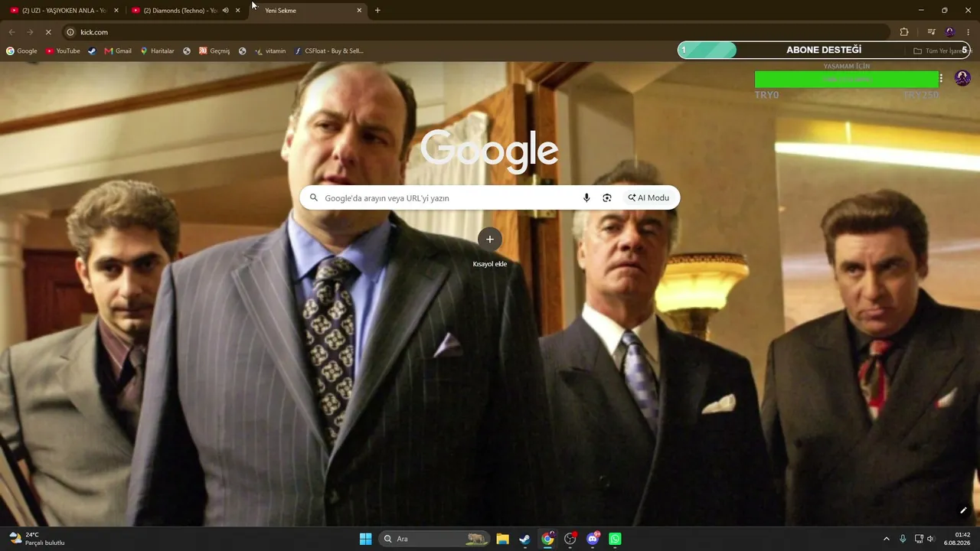Screen dimensions: 980x551
Task: Go back with the browser back arrow
Action: pyautogui.click(x=11, y=32)
